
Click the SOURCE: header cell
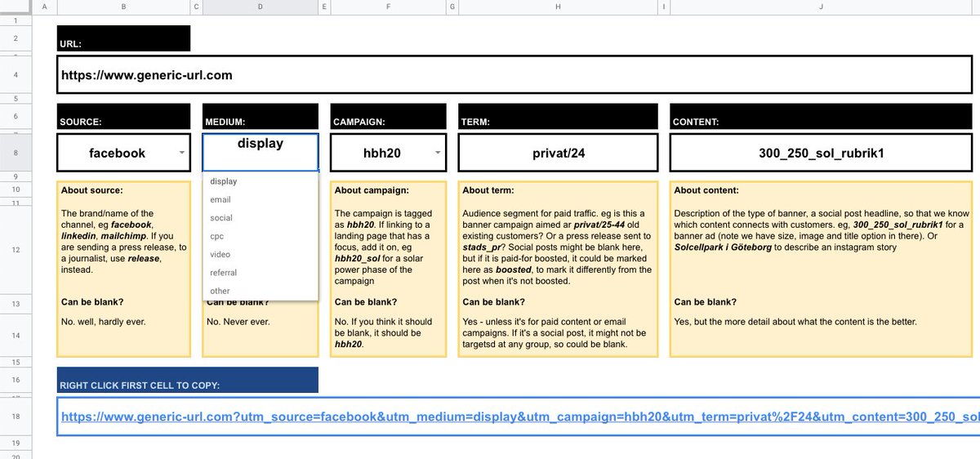coord(123,117)
